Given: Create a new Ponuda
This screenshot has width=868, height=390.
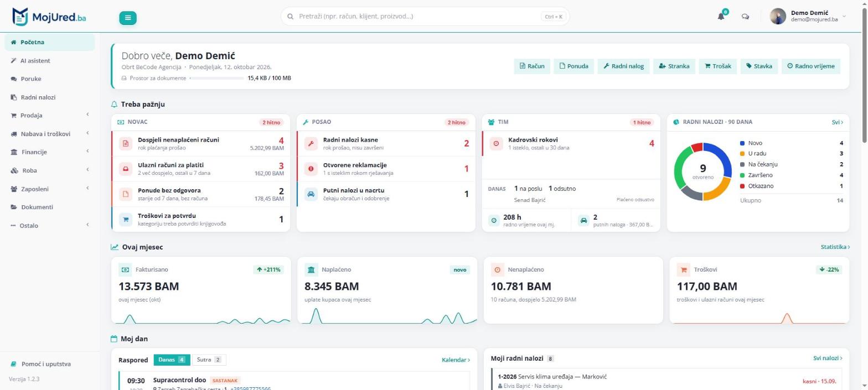Looking at the screenshot, I should click(573, 66).
